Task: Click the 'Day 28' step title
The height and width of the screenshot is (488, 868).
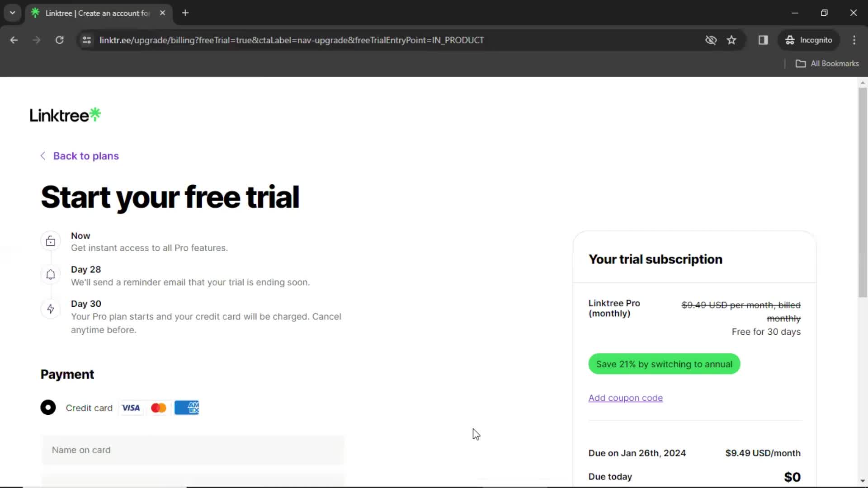Action: tap(86, 270)
